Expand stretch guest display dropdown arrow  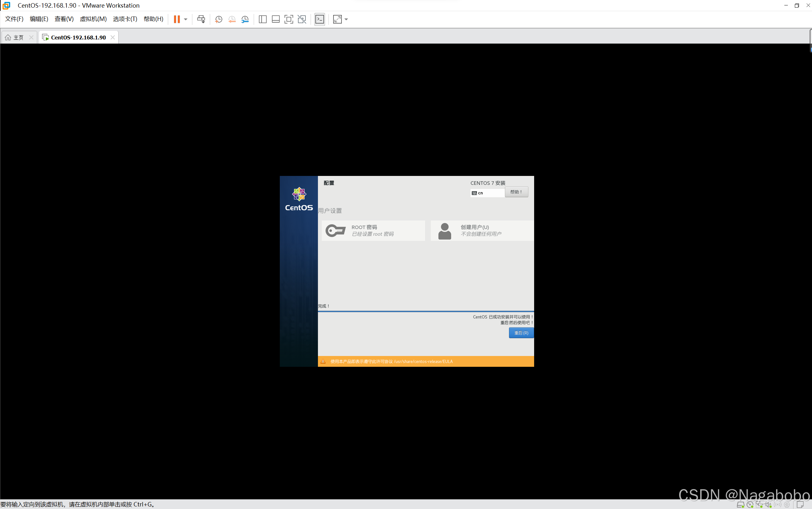coord(347,19)
